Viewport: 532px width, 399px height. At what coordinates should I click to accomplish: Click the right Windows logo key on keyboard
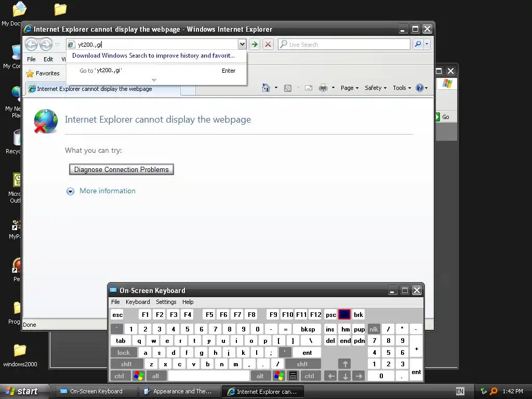pyautogui.click(x=279, y=376)
